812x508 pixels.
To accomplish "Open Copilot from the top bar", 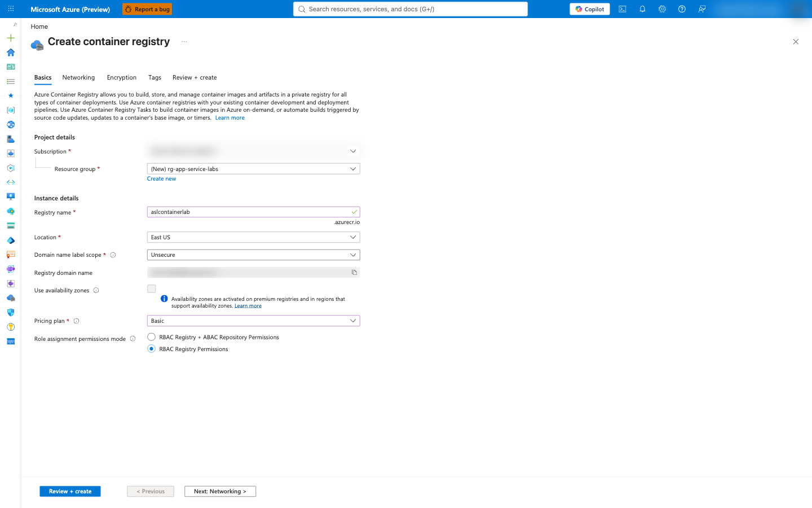I will tap(590, 9).
